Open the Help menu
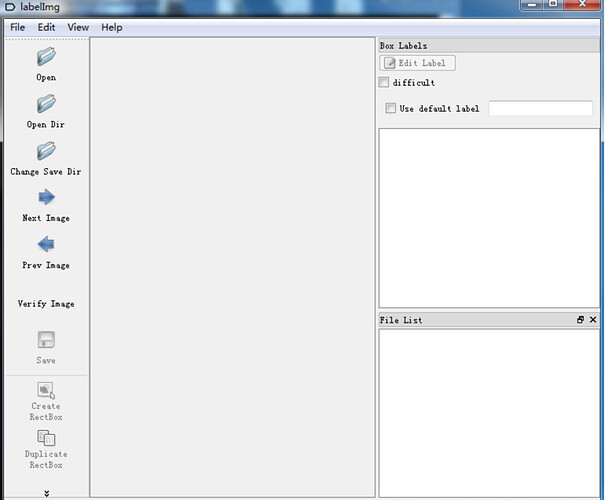Screen dimensions: 605x500 112,27
